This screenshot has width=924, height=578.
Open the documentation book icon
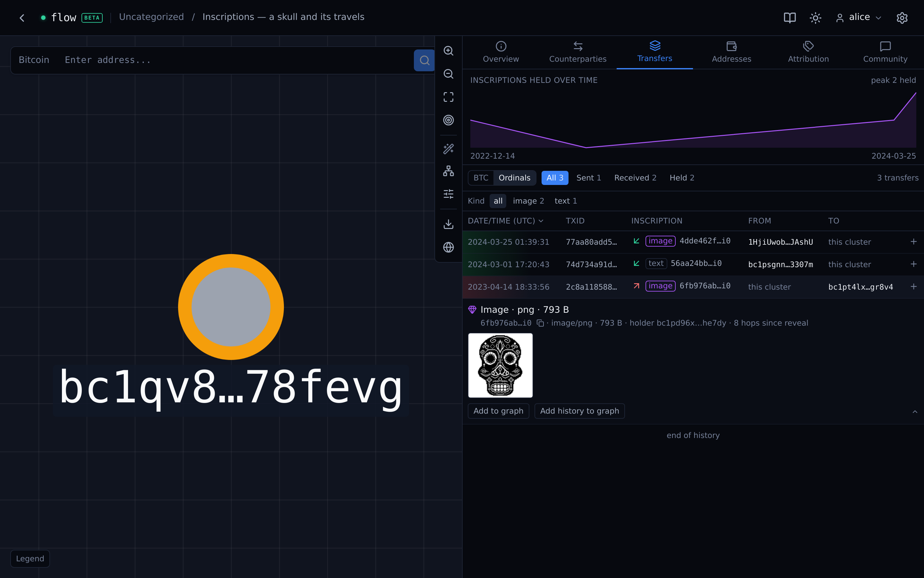[x=790, y=18]
